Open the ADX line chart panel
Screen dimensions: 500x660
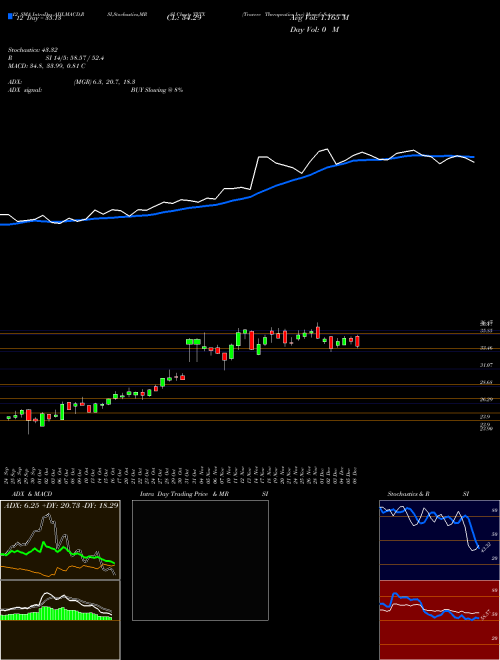(x=60, y=540)
